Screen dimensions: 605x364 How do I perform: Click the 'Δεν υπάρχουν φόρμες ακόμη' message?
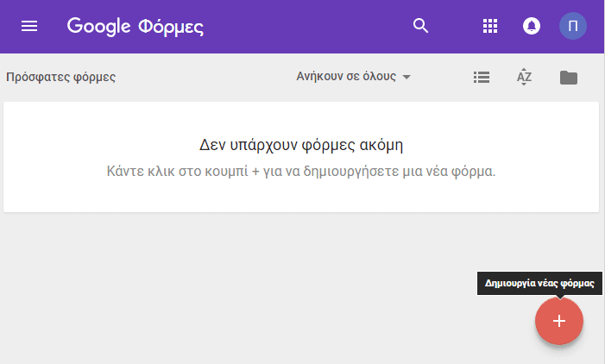[x=301, y=145]
